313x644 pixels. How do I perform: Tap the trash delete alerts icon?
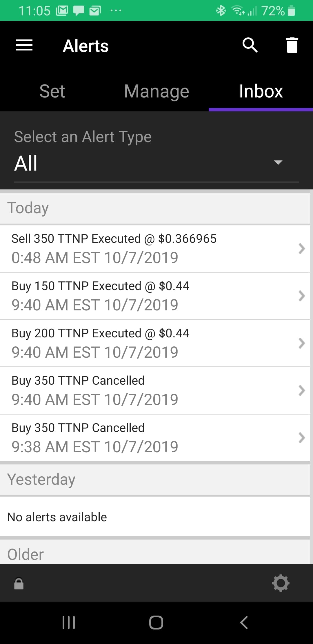(x=292, y=45)
